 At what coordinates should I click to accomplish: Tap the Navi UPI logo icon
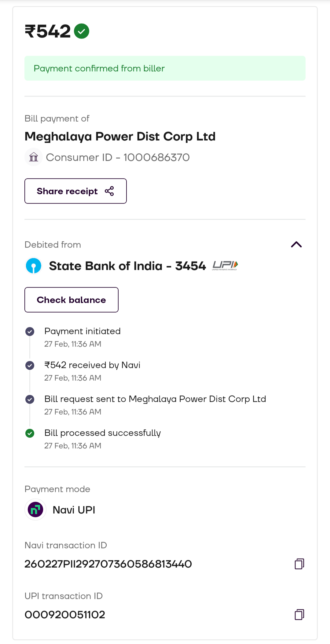pyautogui.click(x=35, y=510)
